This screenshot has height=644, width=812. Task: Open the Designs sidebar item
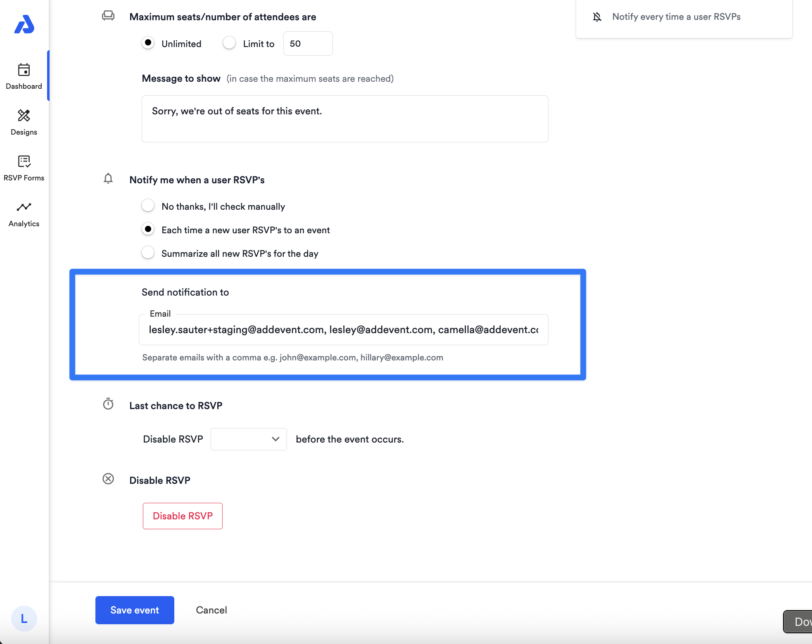point(24,122)
